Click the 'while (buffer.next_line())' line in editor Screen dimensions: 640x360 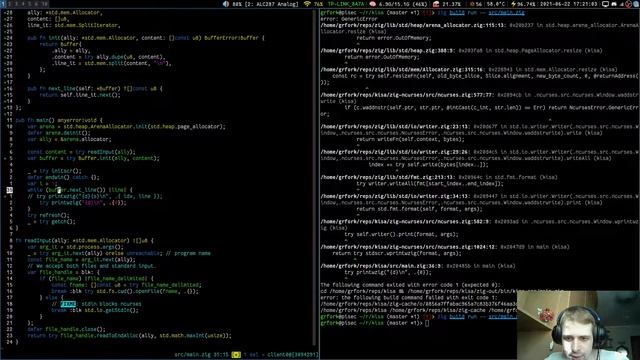click(x=80, y=190)
